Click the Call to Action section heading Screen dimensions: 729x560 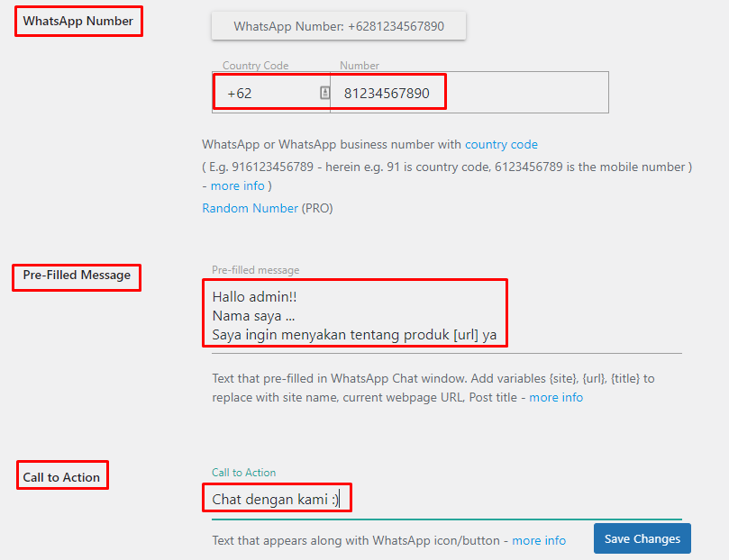click(x=61, y=477)
